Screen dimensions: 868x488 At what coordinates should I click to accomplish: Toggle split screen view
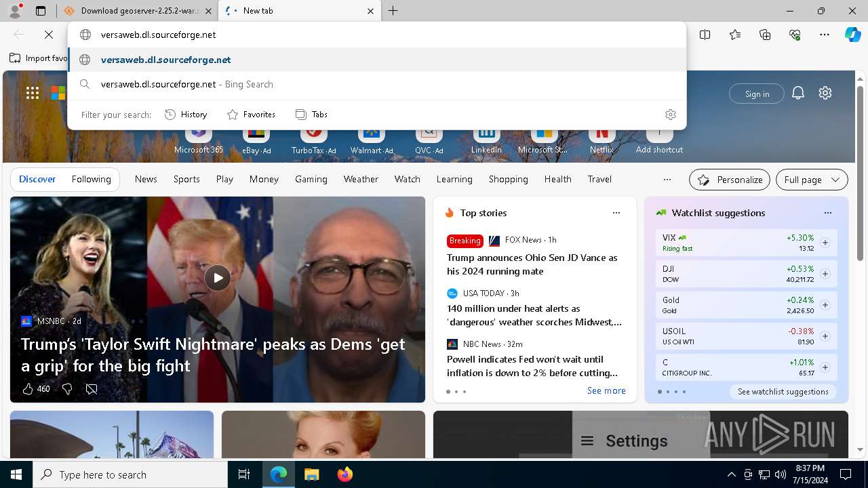[705, 35]
